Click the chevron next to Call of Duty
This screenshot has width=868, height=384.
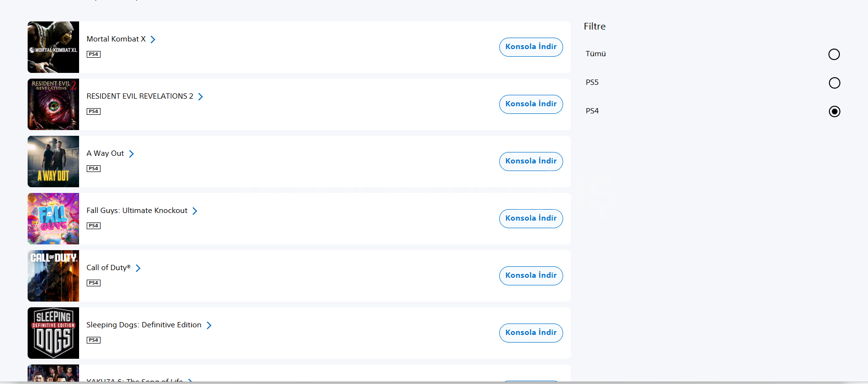138,268
